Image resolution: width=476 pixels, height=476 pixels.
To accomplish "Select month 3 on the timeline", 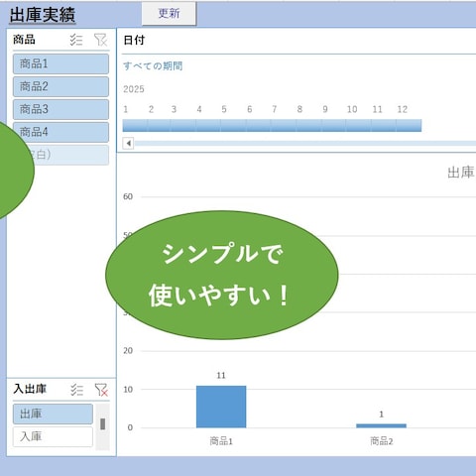I will pos(183,126).
